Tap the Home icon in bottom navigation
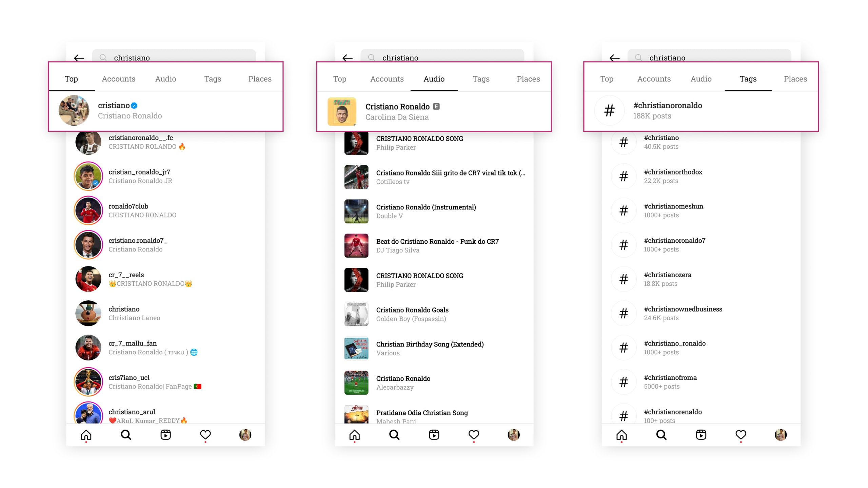Image resolution: width=868 pixels, height=488 pixels. 85,435
